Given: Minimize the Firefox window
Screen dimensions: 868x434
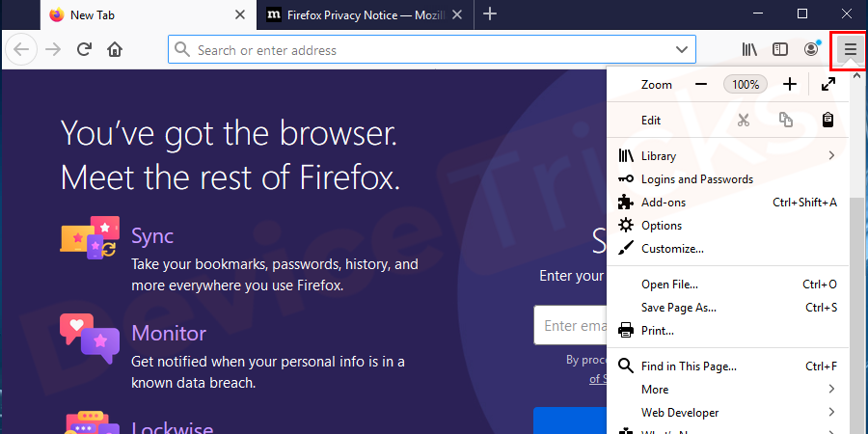Looking at the screenshot, I should tap(759, 14).
